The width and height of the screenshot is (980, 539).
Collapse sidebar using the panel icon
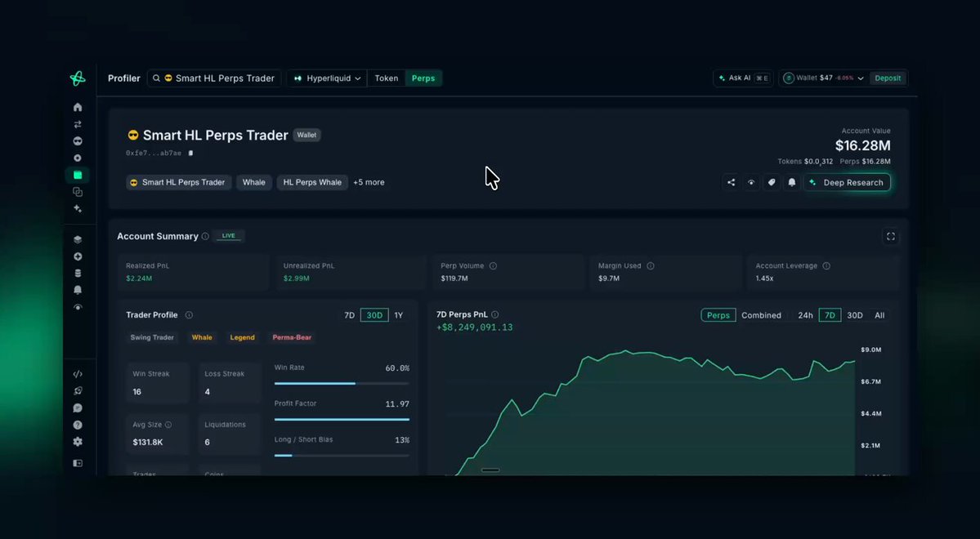[78, 463]
